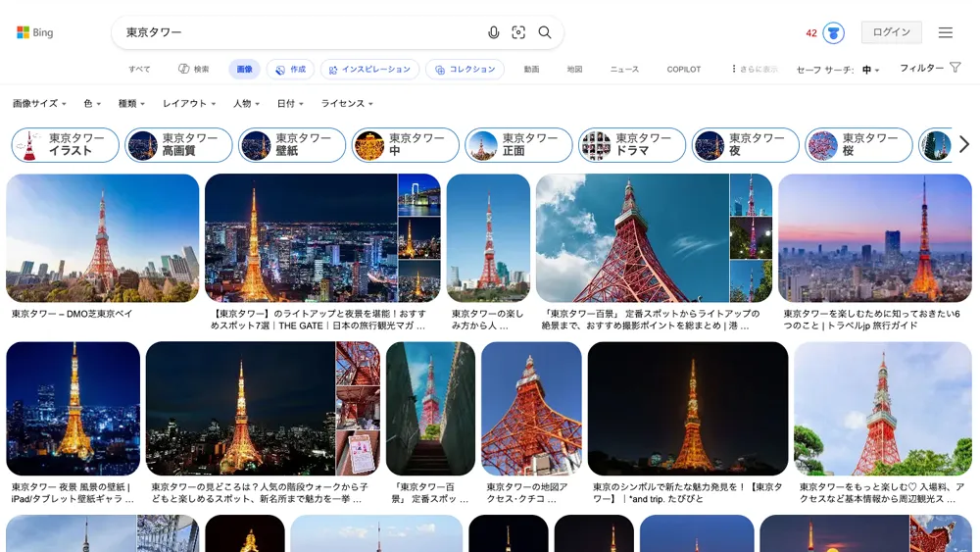Select the 画像 tab

[244, 70]
